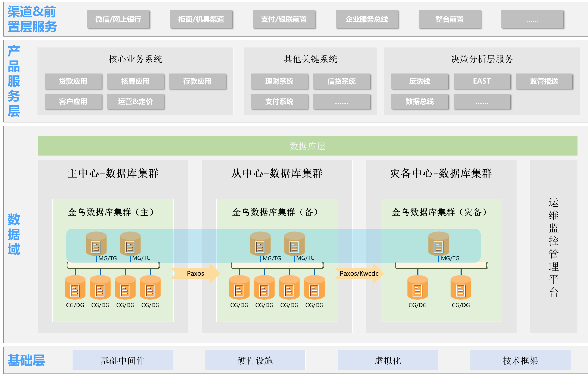Click the EAST box in decision analysis
The image size is (588, 375).
[x=482, y=81]
